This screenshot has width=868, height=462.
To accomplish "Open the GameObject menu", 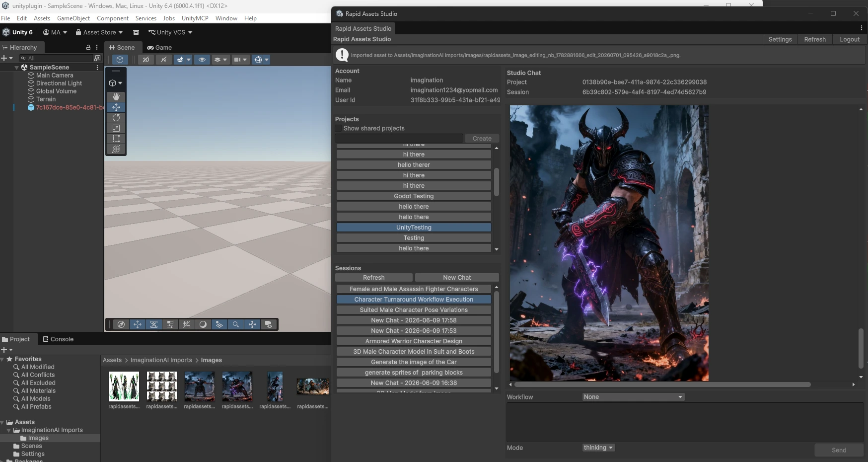I will click(x=73, y=18).
